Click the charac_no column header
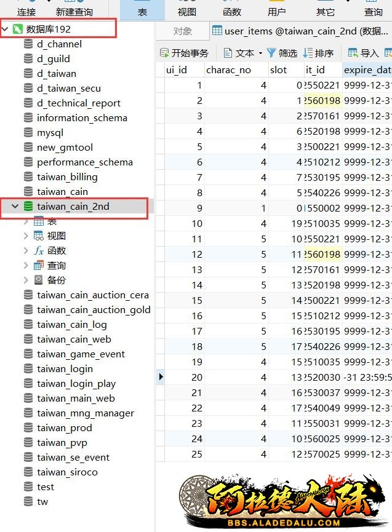This screenshot has height=532, width=392. (x=228, y=69)
